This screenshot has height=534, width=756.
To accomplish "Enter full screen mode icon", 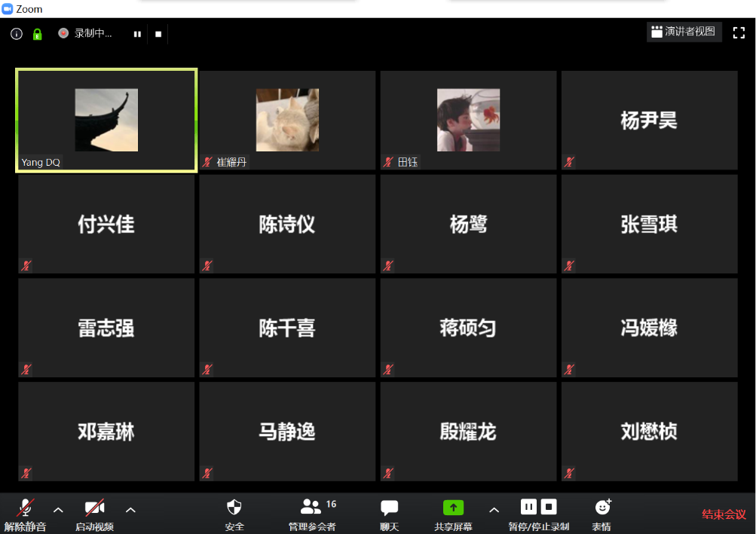I will pyautogui.click(x=739, y=32).
